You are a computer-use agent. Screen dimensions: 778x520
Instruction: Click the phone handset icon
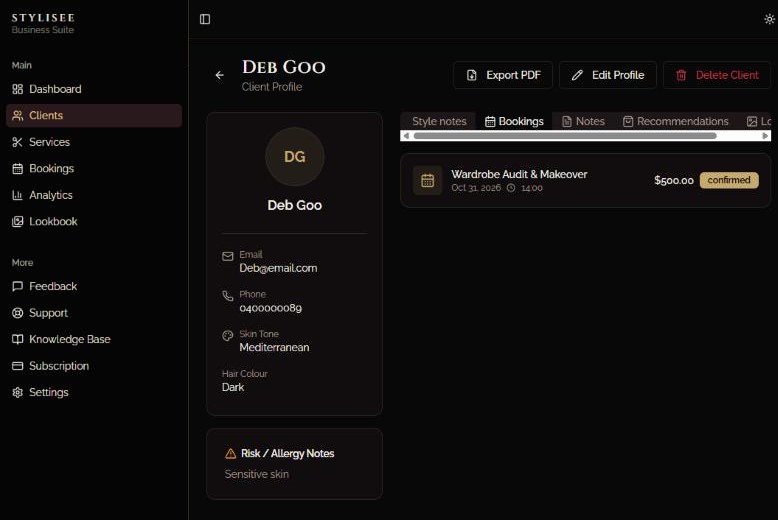coord(228,296)
